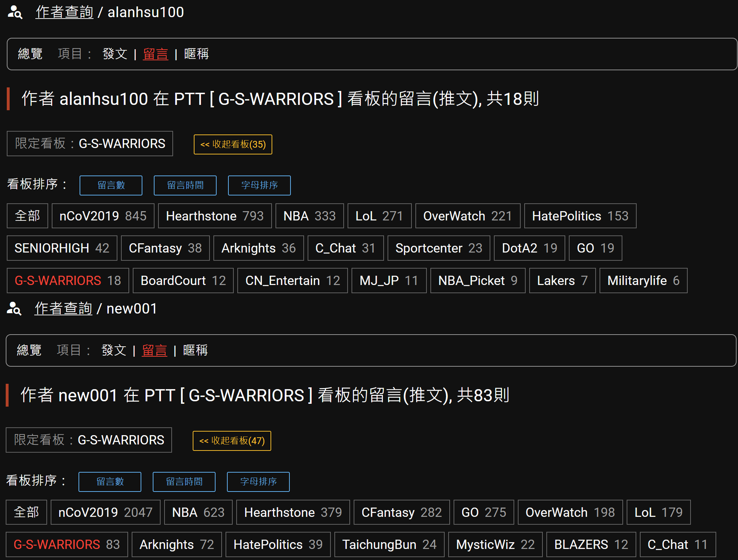
Task: Select highlighted G-S-WARRIORS 18 board
Action: 68,280
